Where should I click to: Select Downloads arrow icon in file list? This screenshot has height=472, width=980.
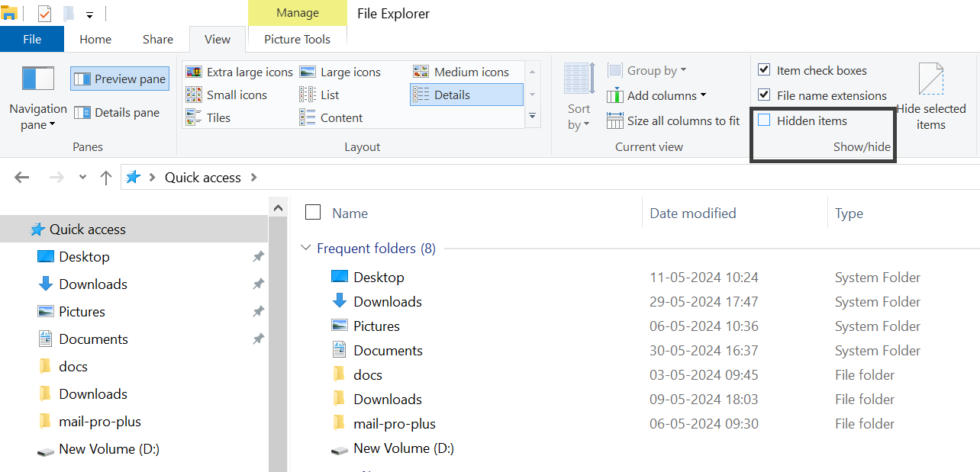click(x=340, y=301)
